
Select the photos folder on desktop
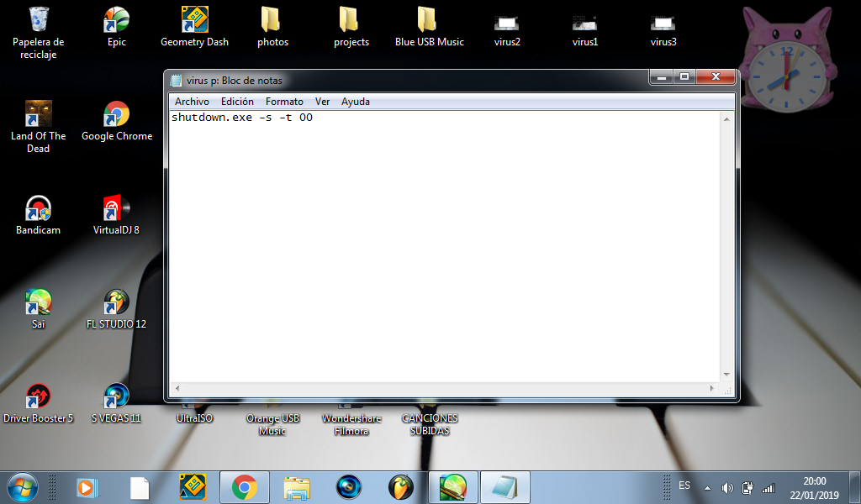[272, 28]
